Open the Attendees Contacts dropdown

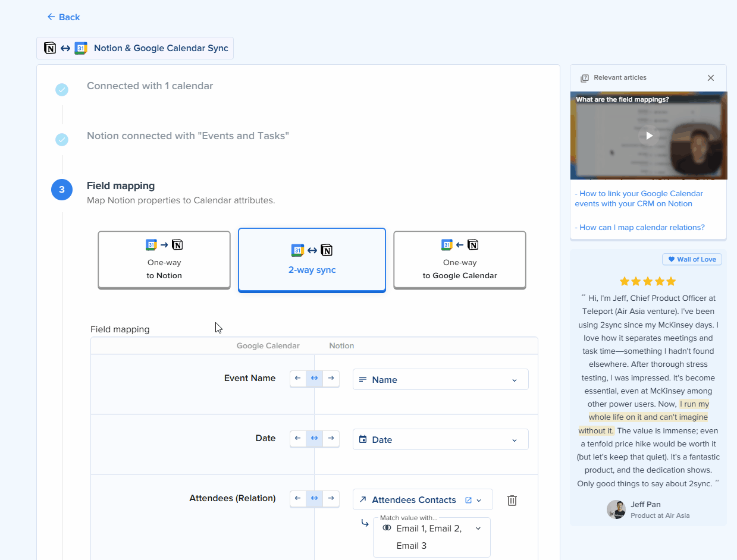pos(423,500)
